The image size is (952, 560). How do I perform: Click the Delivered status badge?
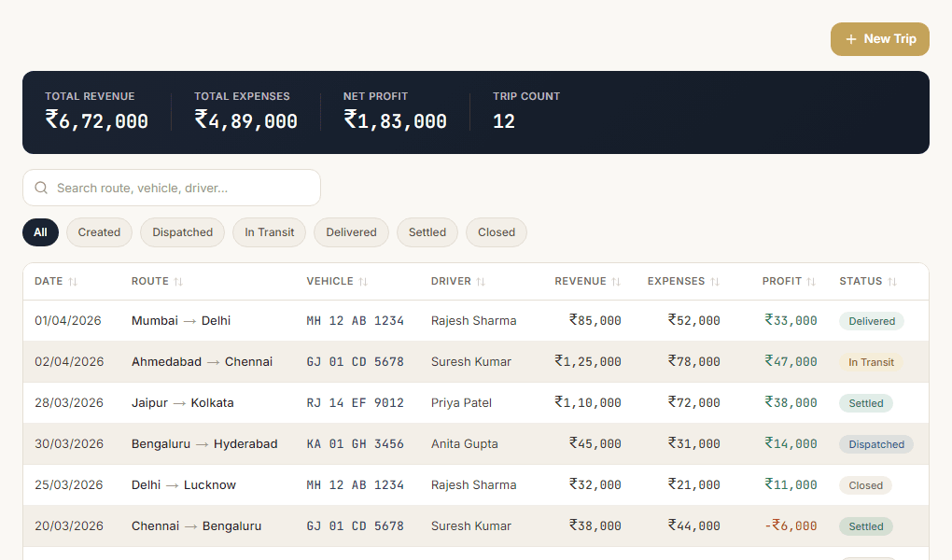coord(872,321)
